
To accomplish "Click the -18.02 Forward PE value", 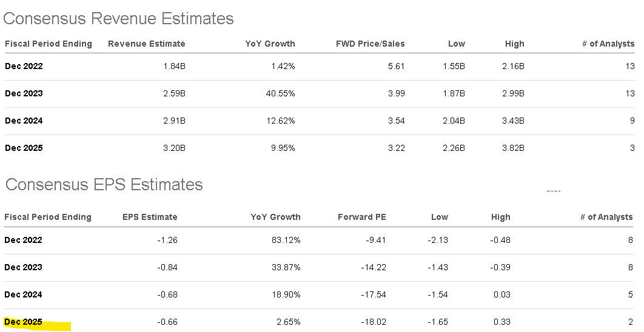I will (x=372, y=322).
